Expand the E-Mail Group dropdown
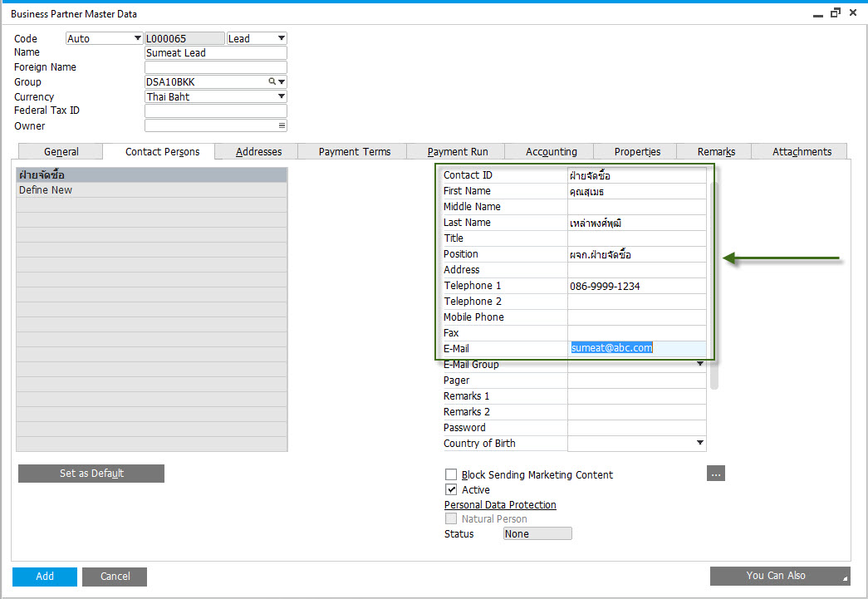The height and width of the screenshot is (599, 868). click(699, 364)
